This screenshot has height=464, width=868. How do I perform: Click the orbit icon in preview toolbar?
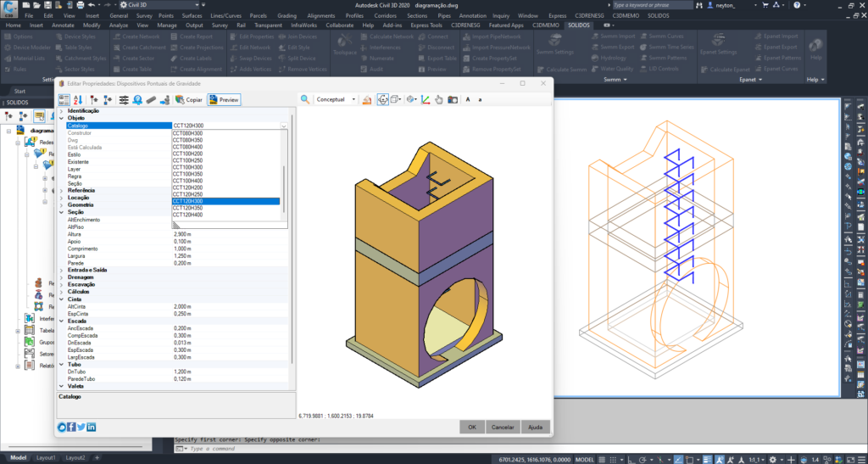[382, 99]
